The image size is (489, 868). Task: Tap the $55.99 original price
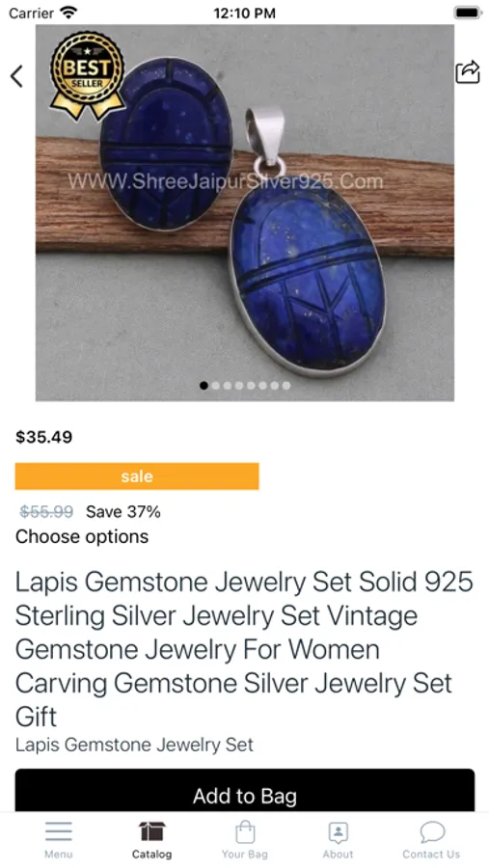[x=46, y=511]
